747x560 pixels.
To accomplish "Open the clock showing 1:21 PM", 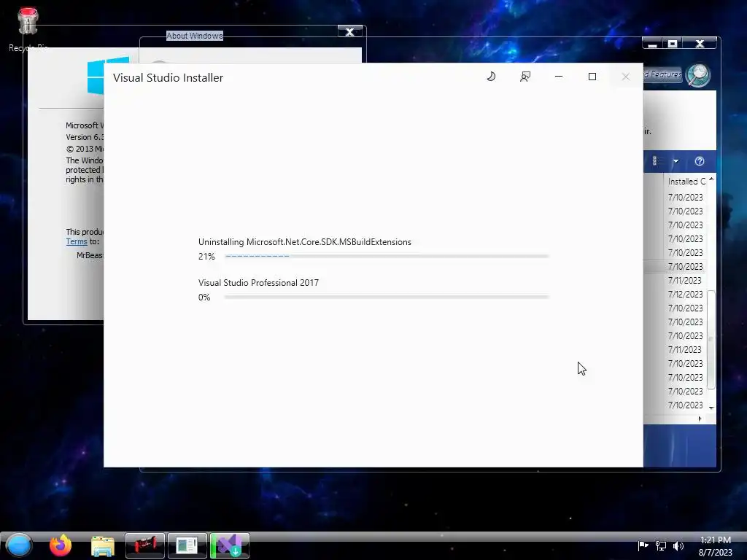I will tap(715, 546).
